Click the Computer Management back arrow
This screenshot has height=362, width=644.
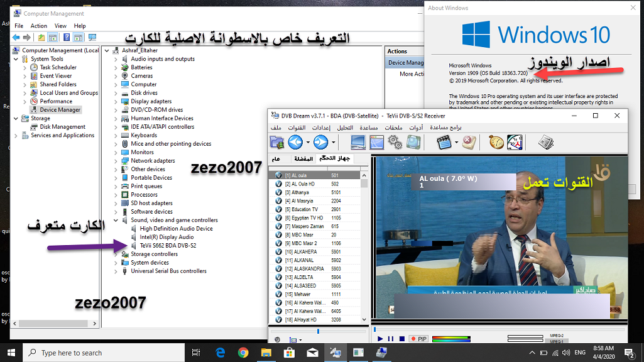(16, 37)
